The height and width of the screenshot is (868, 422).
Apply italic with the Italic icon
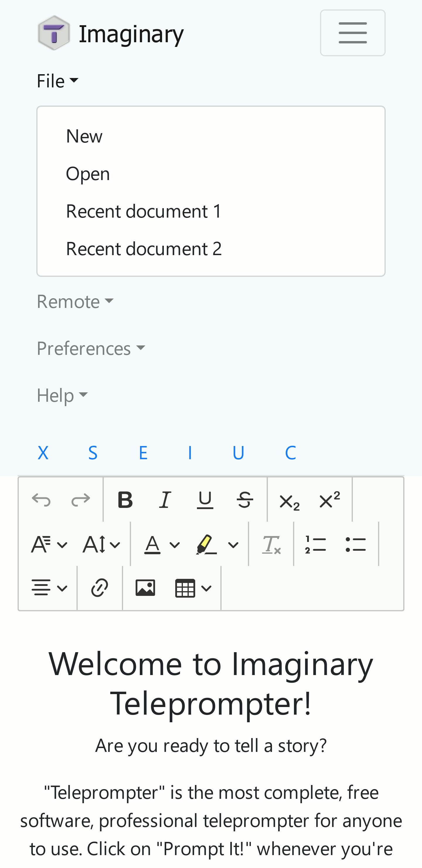tap(165, 500)
